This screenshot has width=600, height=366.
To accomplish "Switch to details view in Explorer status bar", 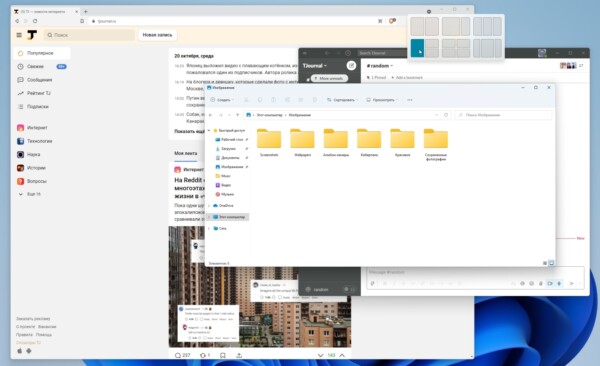I will (545, 263).
